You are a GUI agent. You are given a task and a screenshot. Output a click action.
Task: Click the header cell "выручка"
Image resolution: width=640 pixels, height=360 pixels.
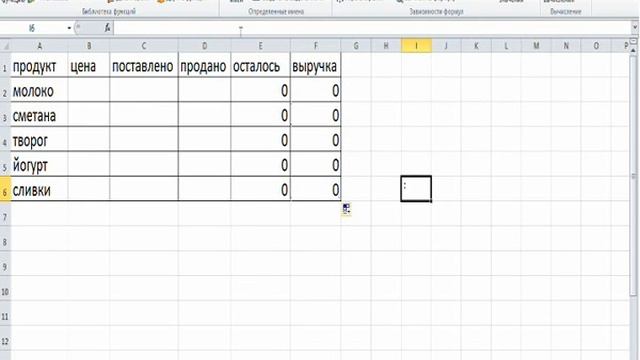coord(316,66)
